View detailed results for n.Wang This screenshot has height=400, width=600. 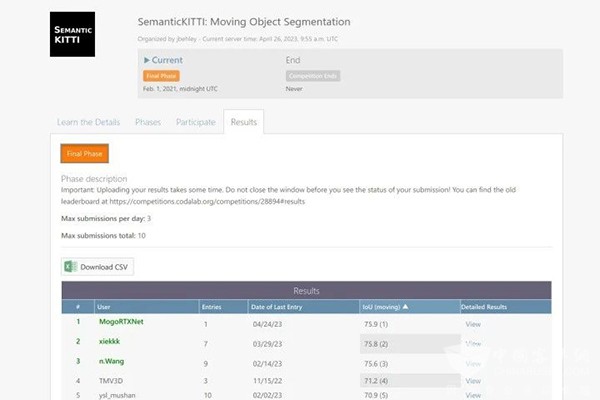click(x=473, y=362)
